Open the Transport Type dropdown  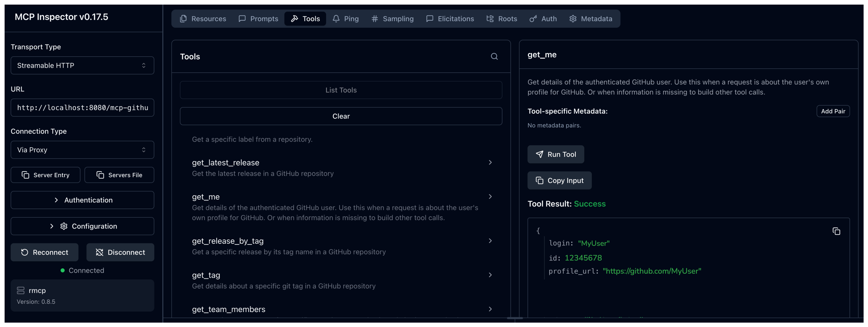pyautogui.click(x=82, y=65)
